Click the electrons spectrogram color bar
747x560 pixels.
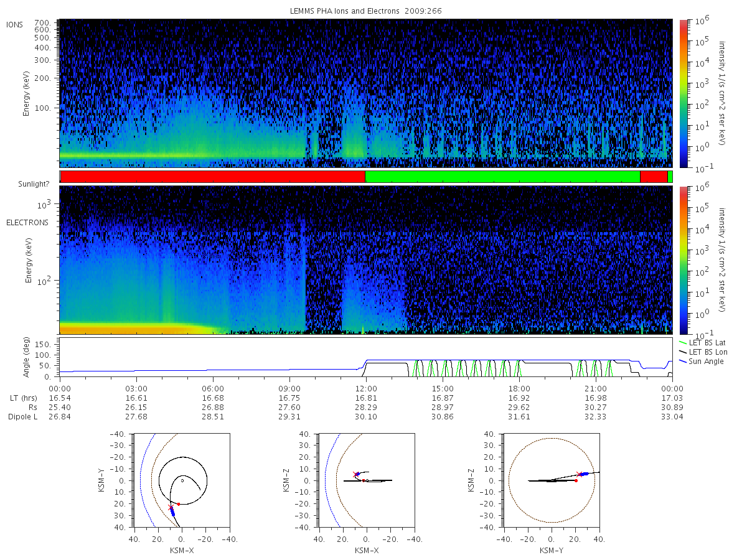coord(683,260)
